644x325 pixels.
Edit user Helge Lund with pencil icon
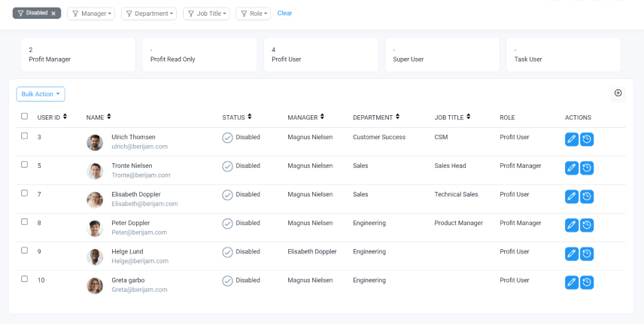click(x=572, y=254)
